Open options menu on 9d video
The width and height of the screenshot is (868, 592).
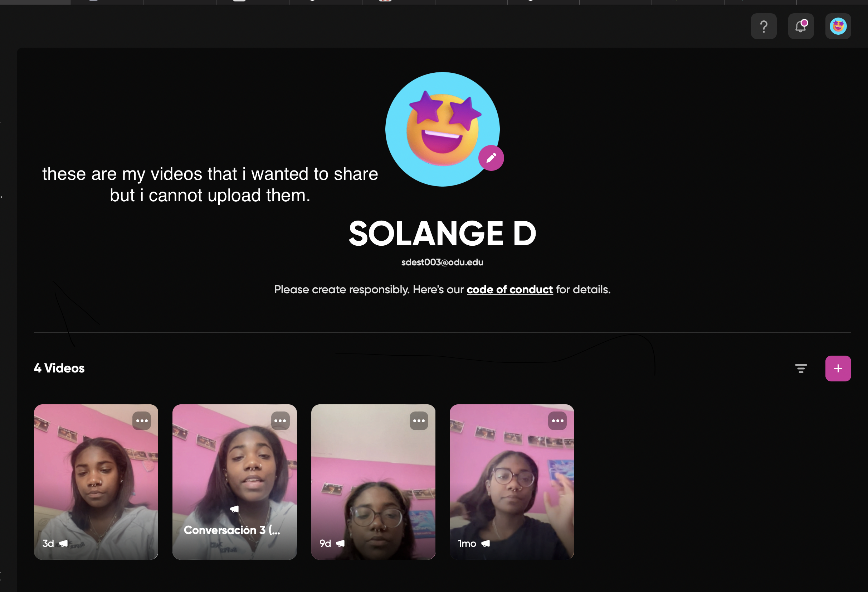click(x=419, y=421)
